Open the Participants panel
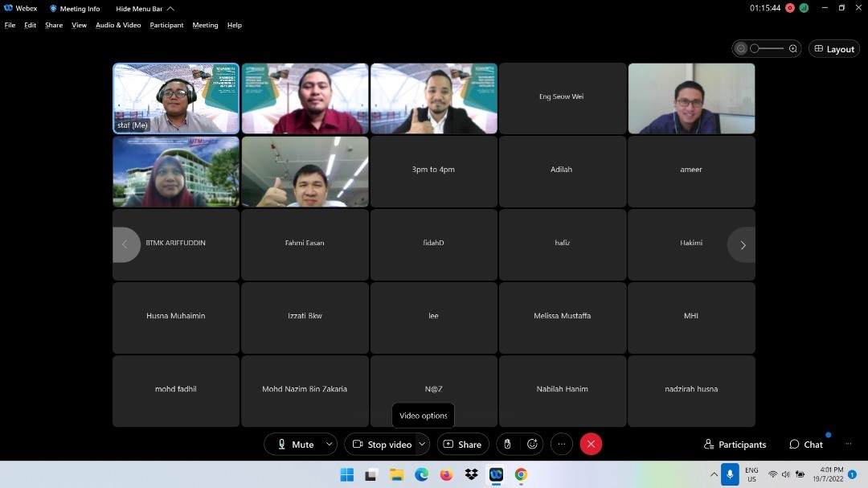 pos(735,445)
